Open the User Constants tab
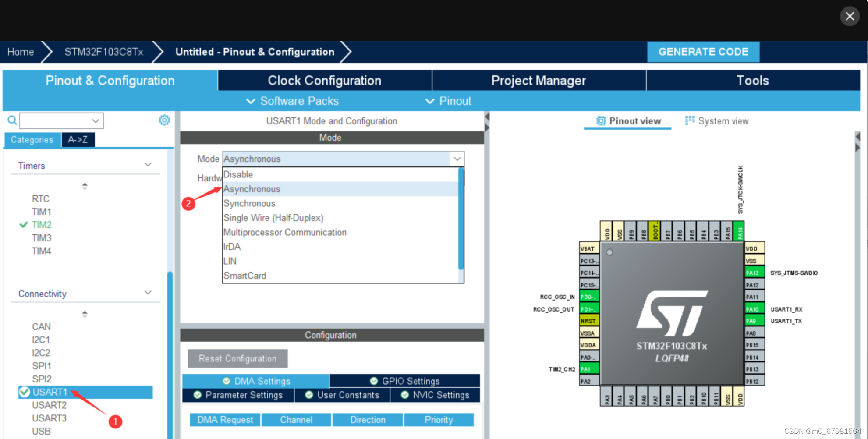Viewport: 868px width, 439px height. click(342, 395)
